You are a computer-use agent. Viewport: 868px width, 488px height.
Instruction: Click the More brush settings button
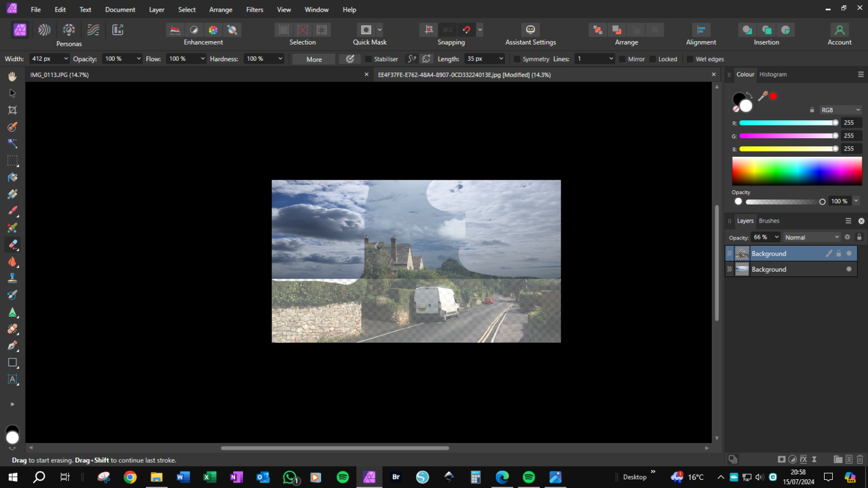point(313,58)
